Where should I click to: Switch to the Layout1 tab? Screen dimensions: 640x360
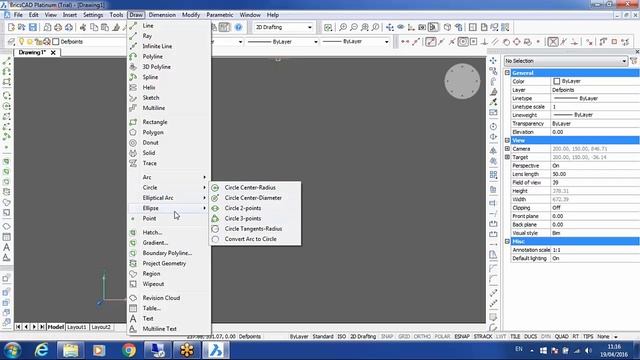point(77,327)
